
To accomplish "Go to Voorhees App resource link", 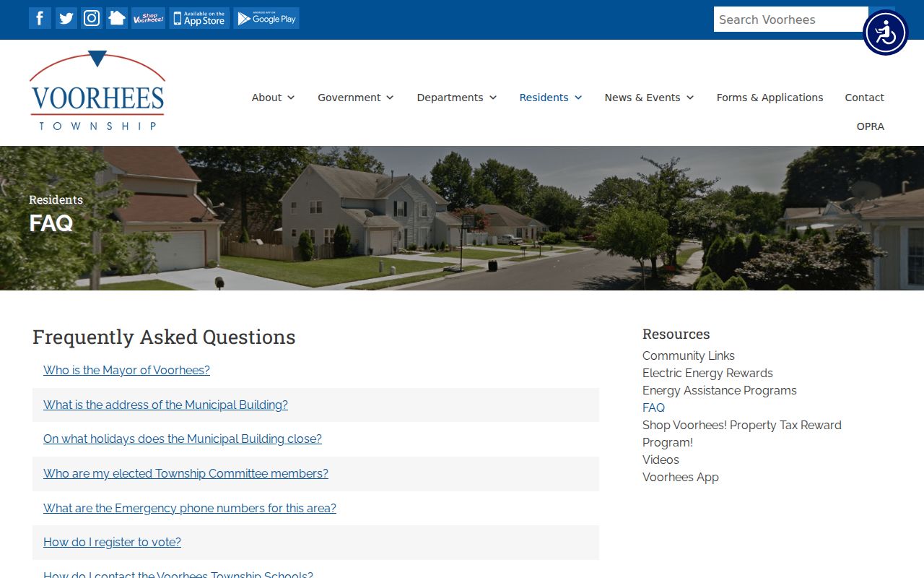I will click(x=680, y=477).
